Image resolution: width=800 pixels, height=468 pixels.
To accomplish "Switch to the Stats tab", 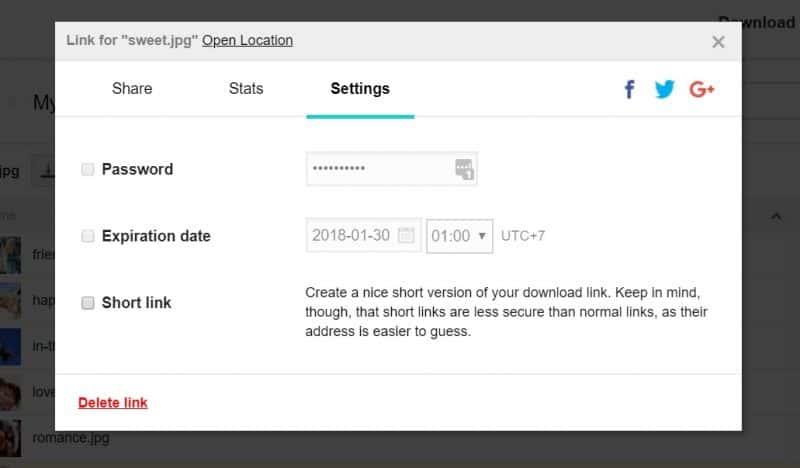I will [x=246, y=89].
